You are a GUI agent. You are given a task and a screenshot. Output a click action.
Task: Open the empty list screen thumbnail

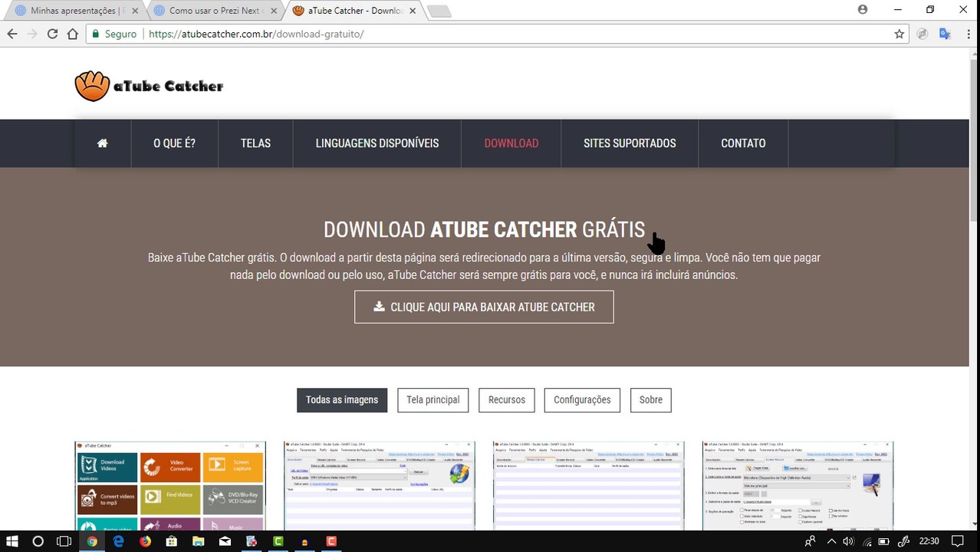point(589,486)
